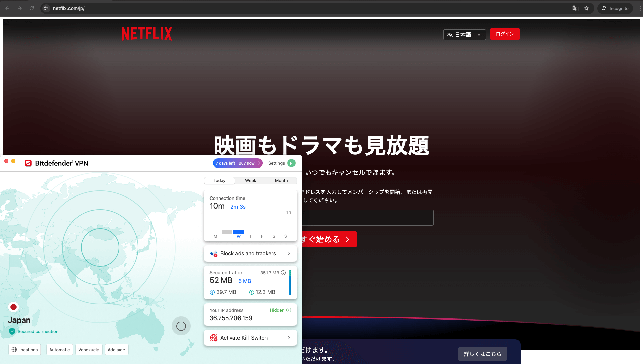Click the Kill-Switch icon

(x=214, y=338)
